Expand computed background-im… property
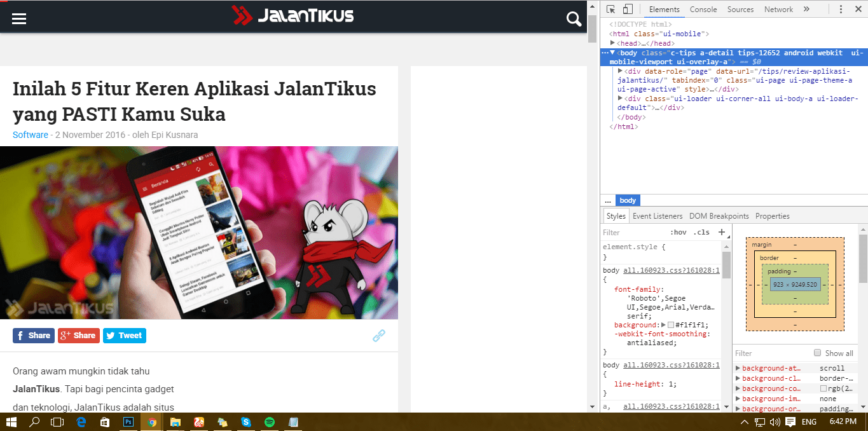Image resolution: width=868 pixels, height=431 pixels. coord(738,399)
